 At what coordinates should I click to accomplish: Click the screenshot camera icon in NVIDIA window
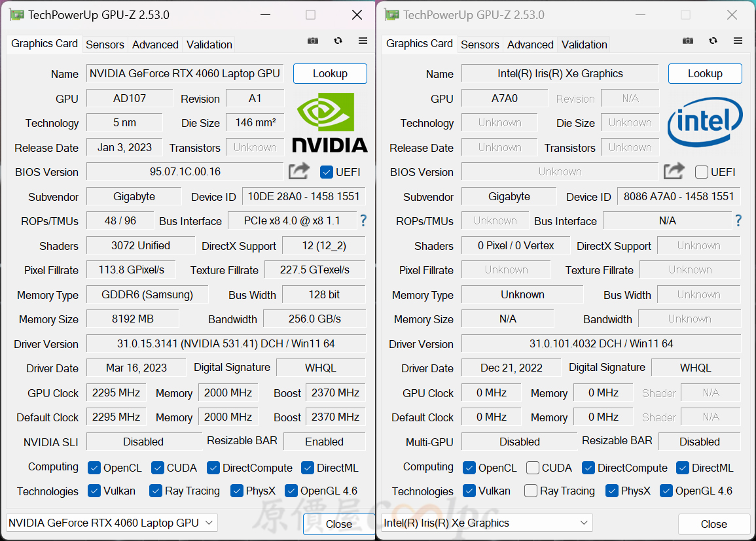click(x=313, y=41)
